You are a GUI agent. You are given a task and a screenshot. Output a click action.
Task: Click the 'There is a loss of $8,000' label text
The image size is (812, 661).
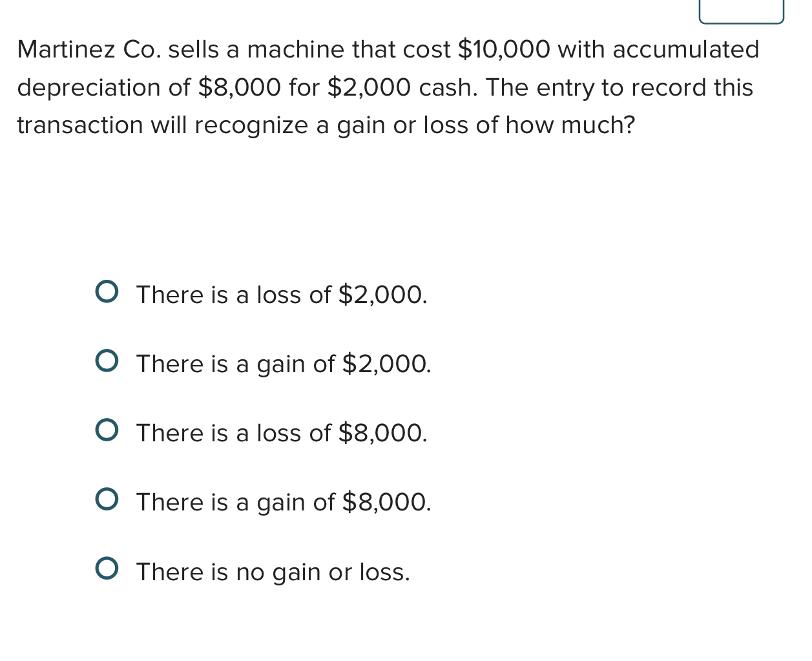pos(281,434)
